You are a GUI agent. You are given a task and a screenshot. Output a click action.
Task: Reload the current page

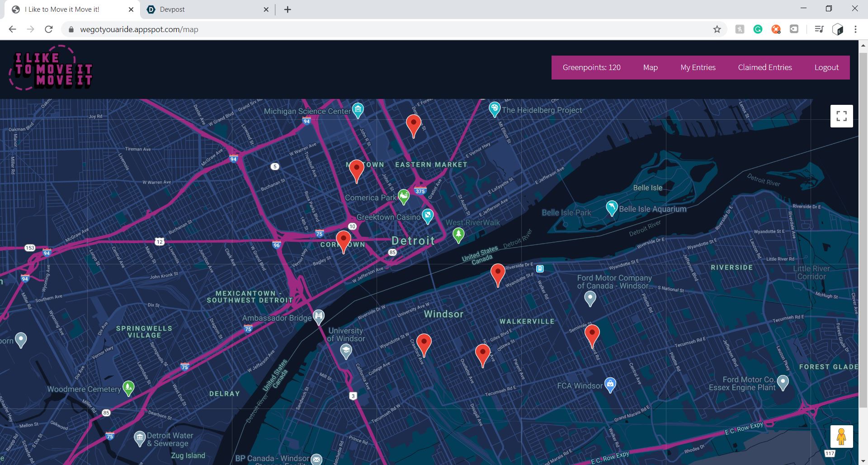tap(49, 29)
